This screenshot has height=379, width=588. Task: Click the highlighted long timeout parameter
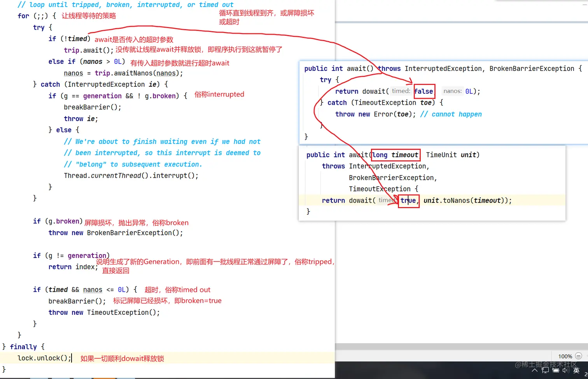(395, 154)
